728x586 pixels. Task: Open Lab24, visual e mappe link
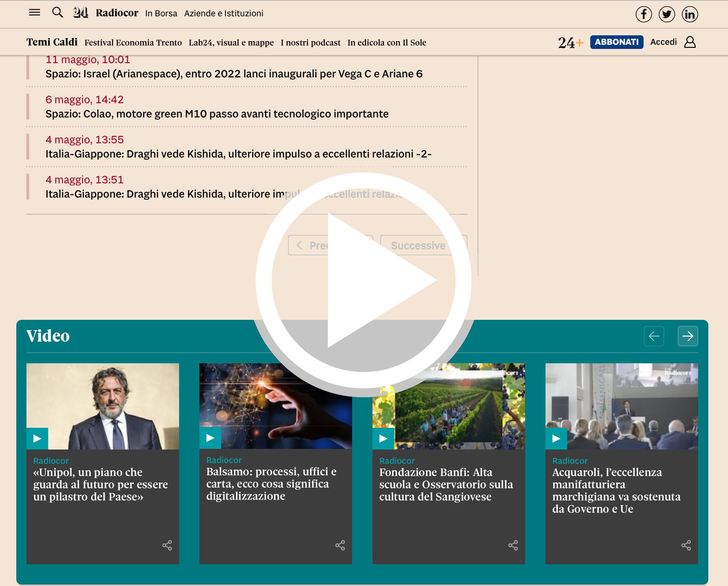click(x=231, y=42)
